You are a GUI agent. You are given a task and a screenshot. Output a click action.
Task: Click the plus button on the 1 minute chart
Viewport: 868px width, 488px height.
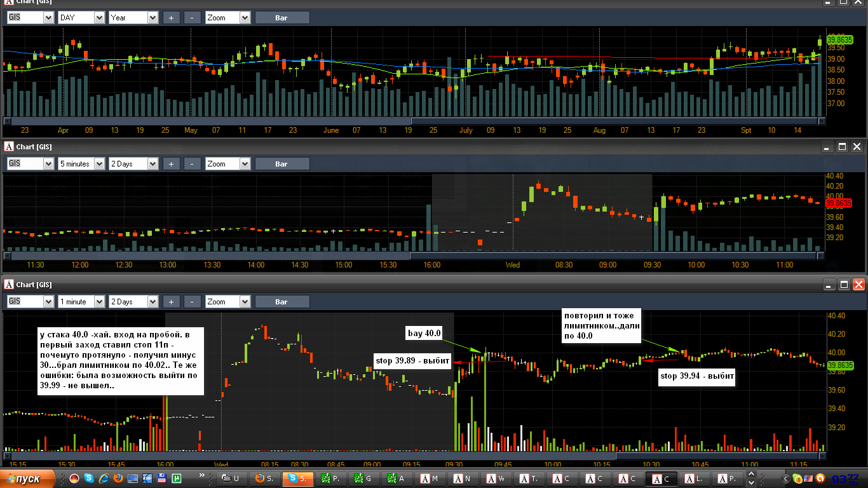171,302
